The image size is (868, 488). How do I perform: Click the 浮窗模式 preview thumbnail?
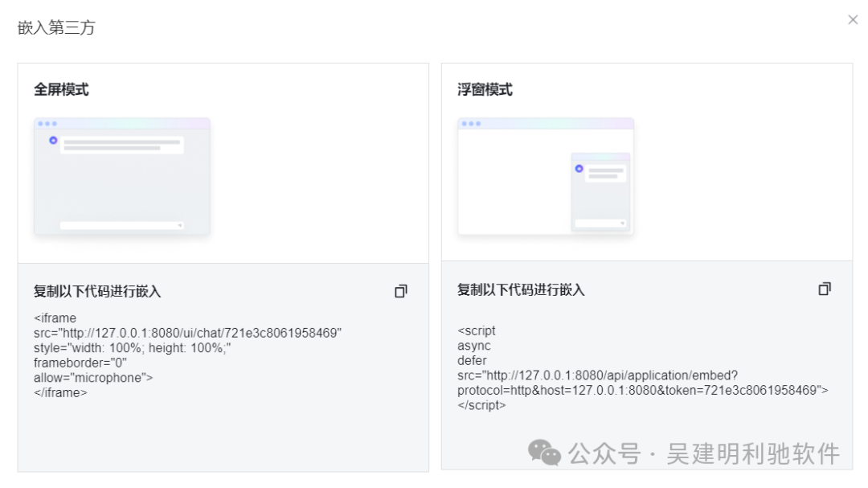(545, 176)
